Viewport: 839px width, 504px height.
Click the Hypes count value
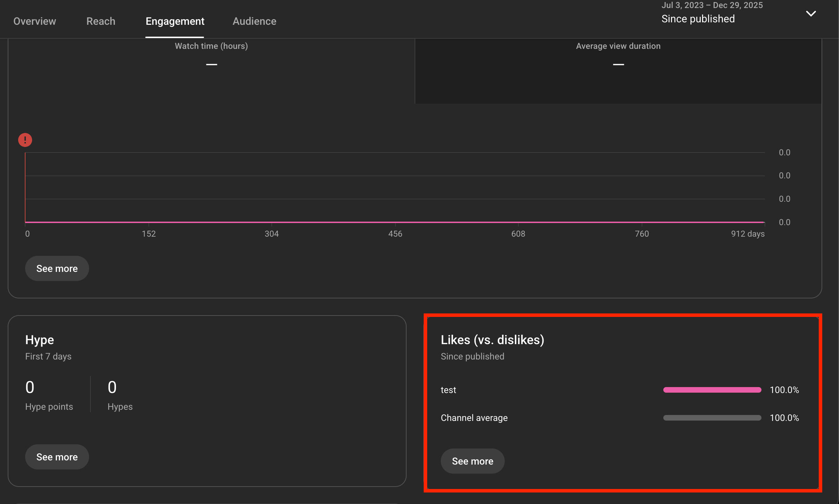(112, 387)
